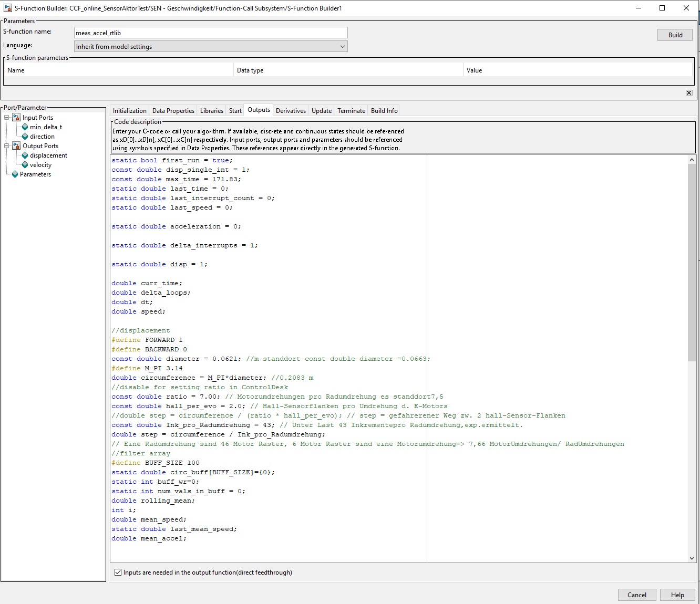Open the Libraries tab

pyautogui.click(x=211, y=111)
